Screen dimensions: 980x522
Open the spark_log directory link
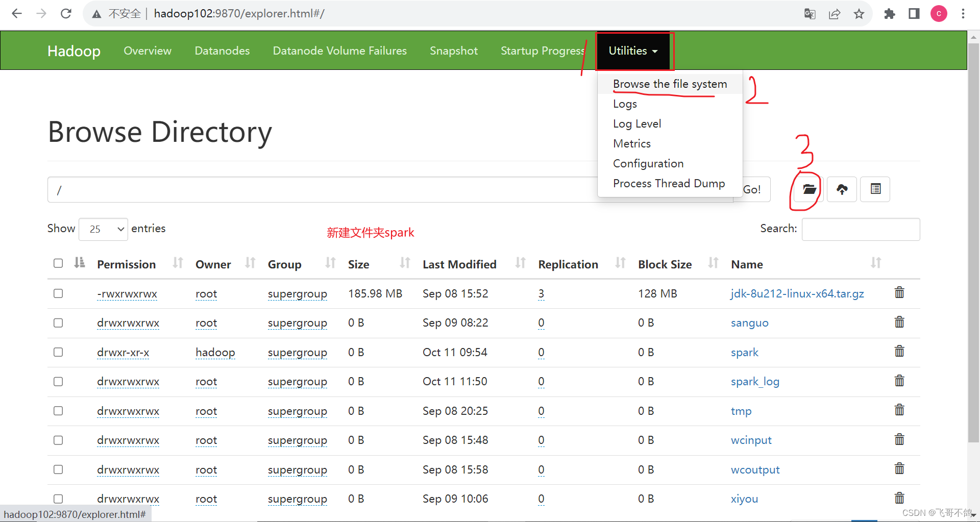tap(755, 382)
